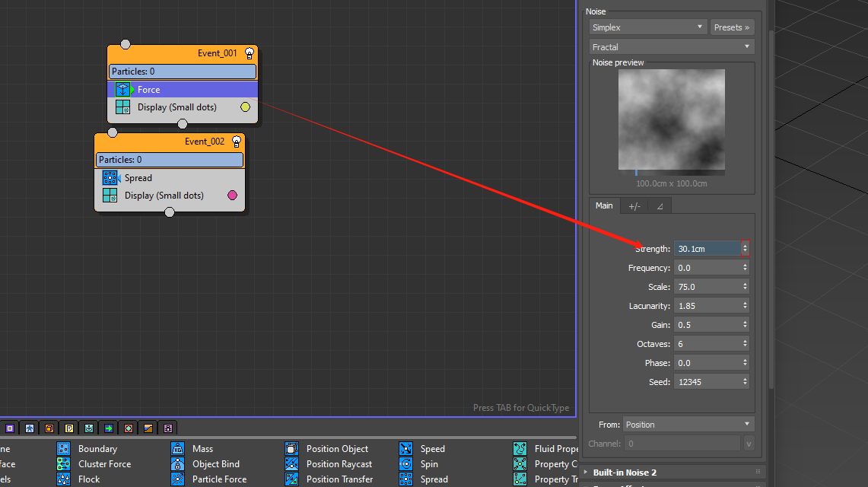Click the Spread operator icon in Event_002
Image resolution: width=868 pixels, height=487 pixels.
click(111, 178)
